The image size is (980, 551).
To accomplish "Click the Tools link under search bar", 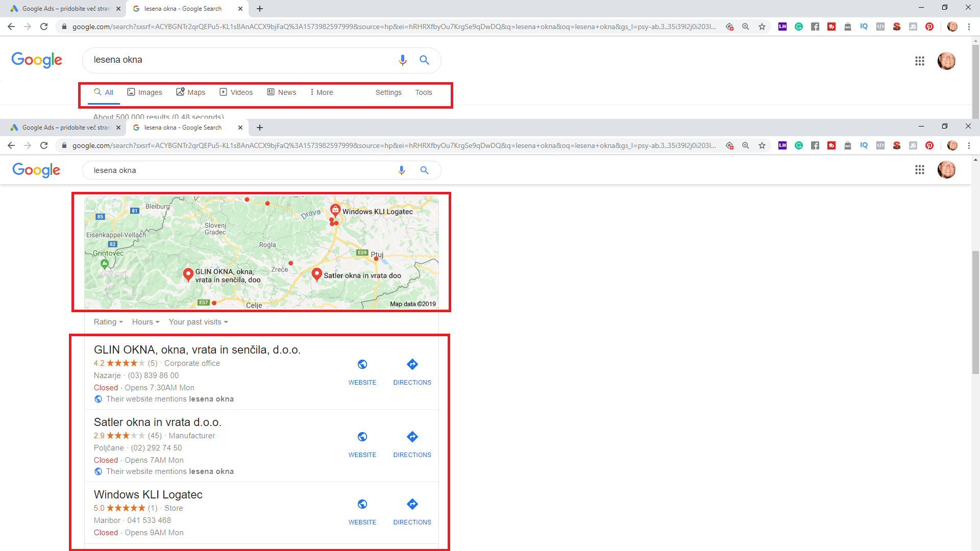I will point(423,92).
